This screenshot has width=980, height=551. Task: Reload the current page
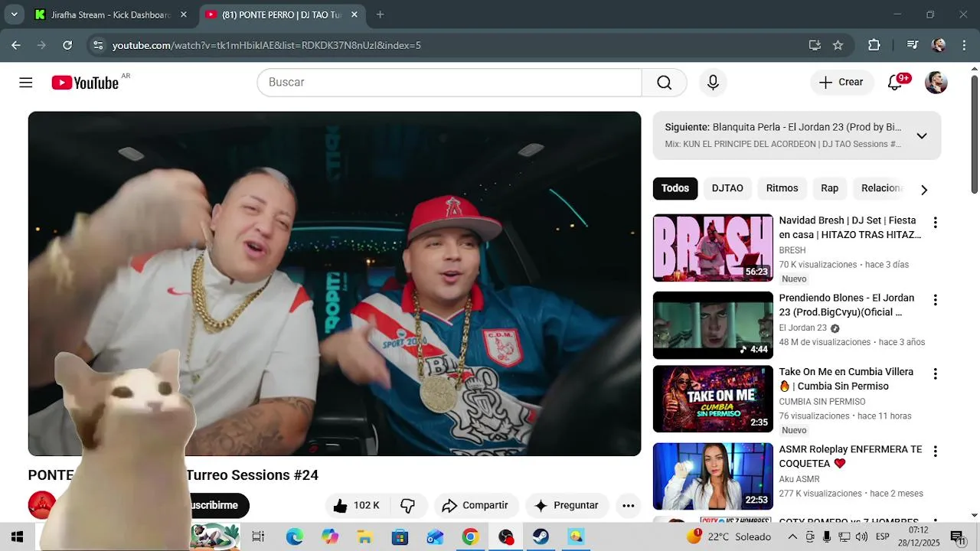67,45
